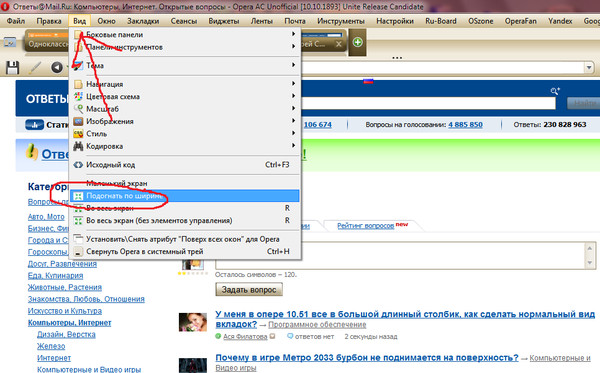Click the tray icon beside Свернуть Opera
600x373 pixels.
[x=78, y=252]
